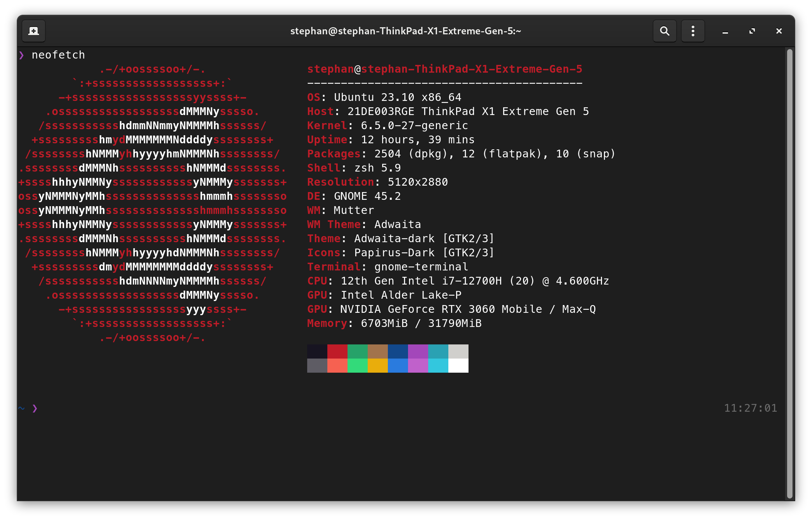Screen dimensions: 812x520
Task: Open the three-dot hamburger menu
Action: [693, 31]
